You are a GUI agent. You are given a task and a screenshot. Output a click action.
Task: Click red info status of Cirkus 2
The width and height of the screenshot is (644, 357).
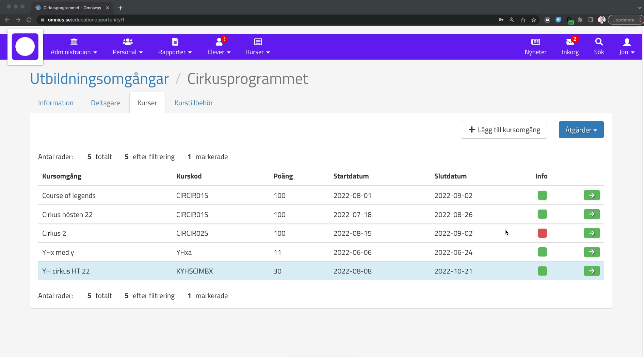click(542, 233)
